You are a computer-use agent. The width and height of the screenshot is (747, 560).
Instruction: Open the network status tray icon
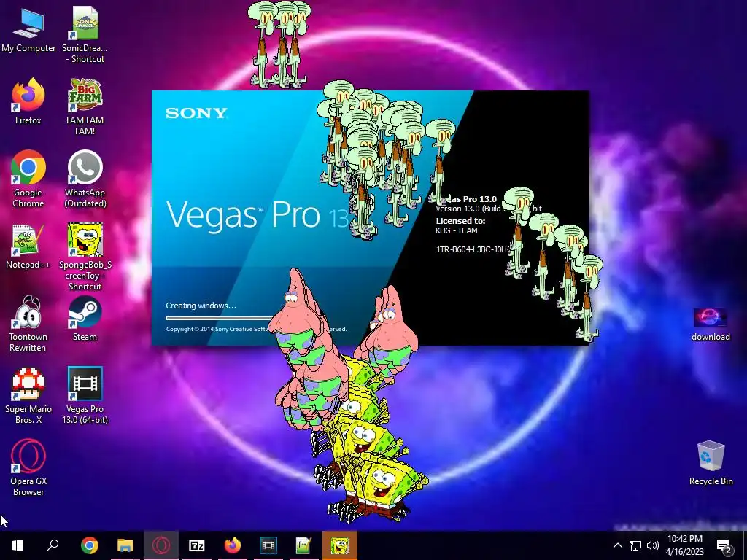(x=635, y=545)
